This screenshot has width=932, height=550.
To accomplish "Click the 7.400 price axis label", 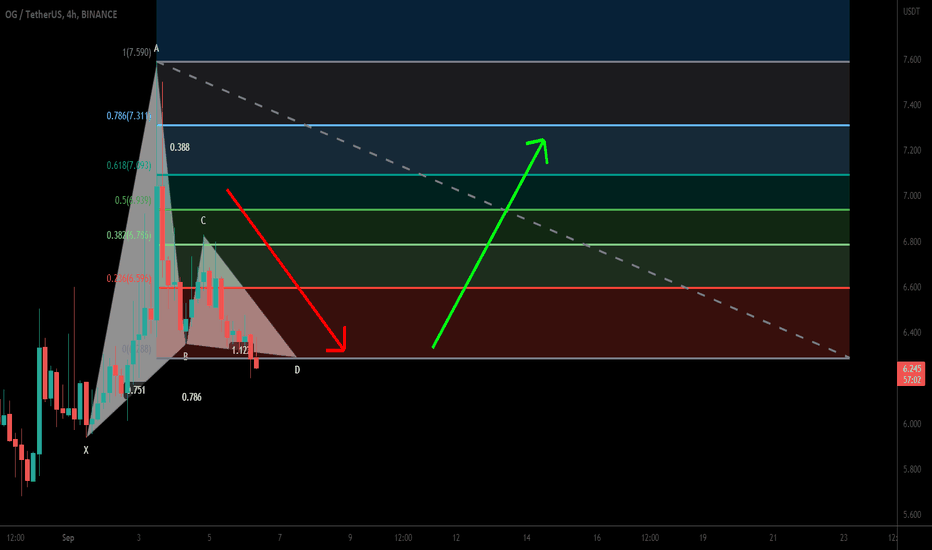I will [x=912, y=105].
